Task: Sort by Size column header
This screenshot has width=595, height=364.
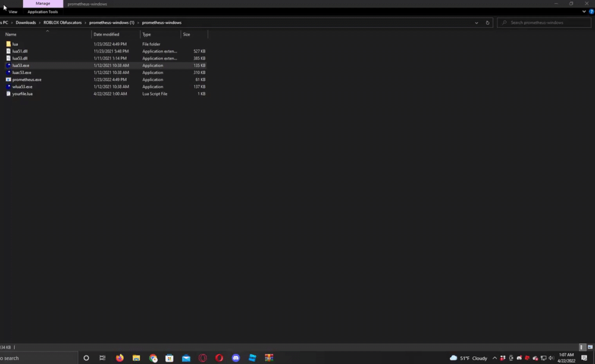Action: pyautogui.click(x=195, y=34)
